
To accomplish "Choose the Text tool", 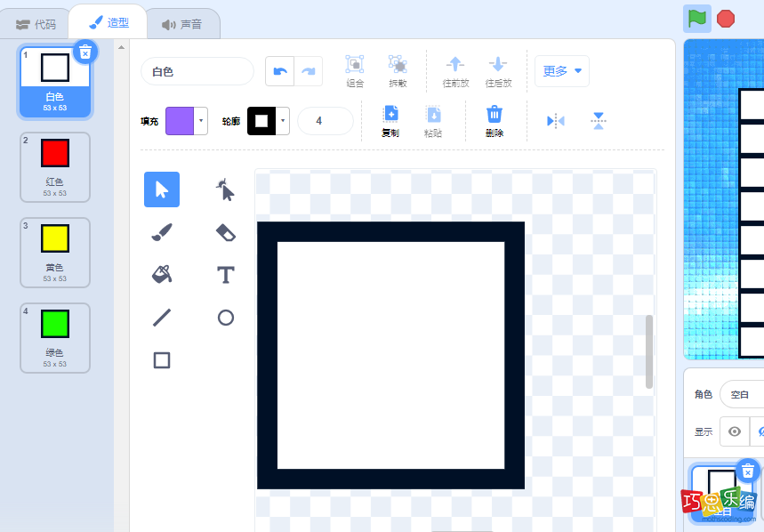I will coord(226,275).
